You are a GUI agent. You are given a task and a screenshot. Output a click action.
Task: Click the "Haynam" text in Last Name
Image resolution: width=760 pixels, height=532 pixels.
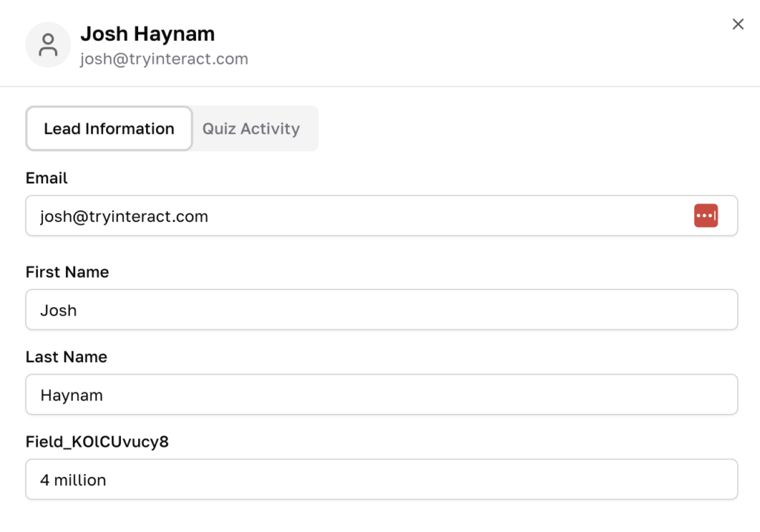click(71, 395)
